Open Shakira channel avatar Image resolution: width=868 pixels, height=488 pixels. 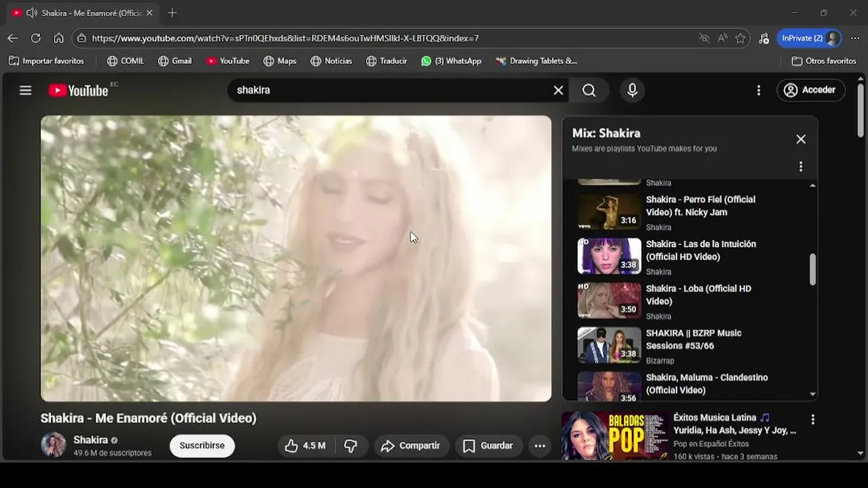click(54, 445)
